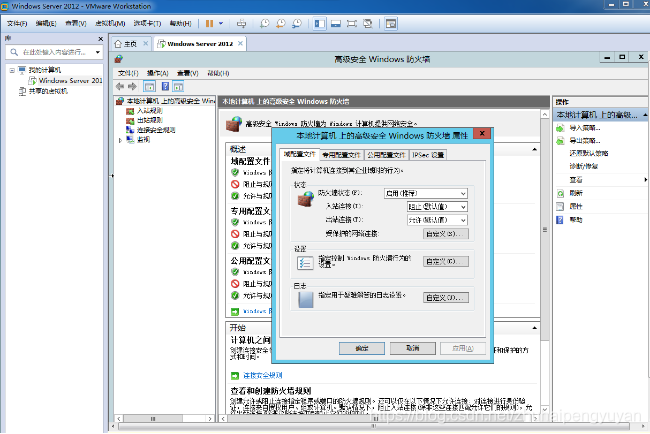This screenshot has height=434, width=650.
Task: Open VMware 查看(V) menu
Action: (x=75, y=24)
